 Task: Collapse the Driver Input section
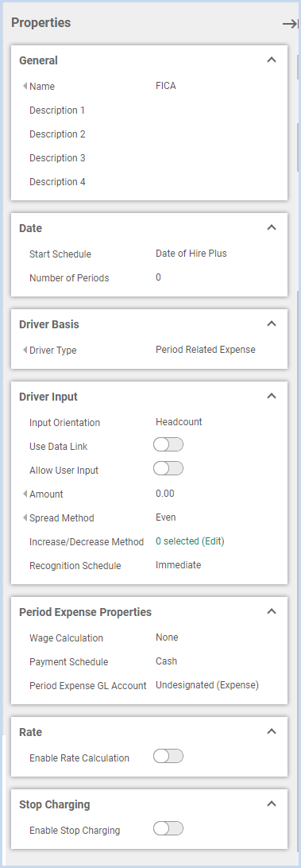(272, 397)
